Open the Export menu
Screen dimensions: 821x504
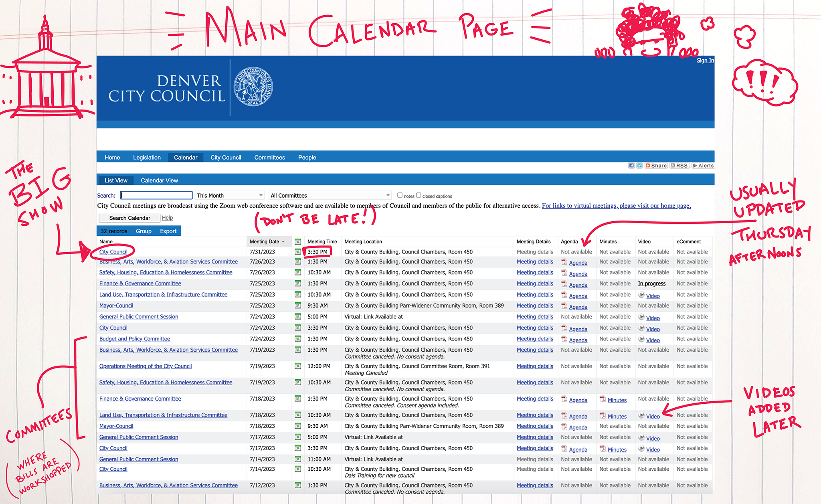[168, 231]
